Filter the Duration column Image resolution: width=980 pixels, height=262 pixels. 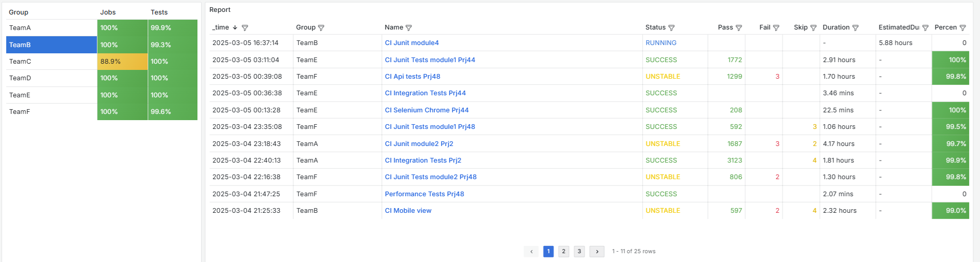pos(855,28)
